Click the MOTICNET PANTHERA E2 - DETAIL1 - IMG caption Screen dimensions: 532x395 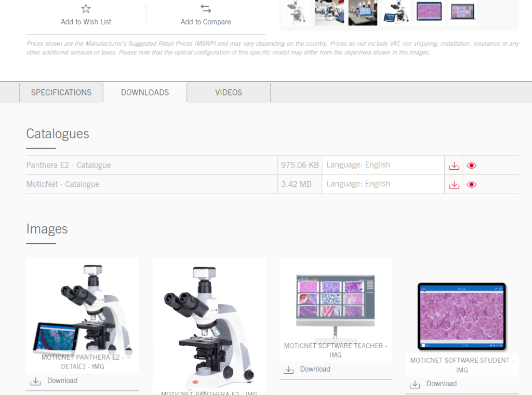click(x=83, y=362)
